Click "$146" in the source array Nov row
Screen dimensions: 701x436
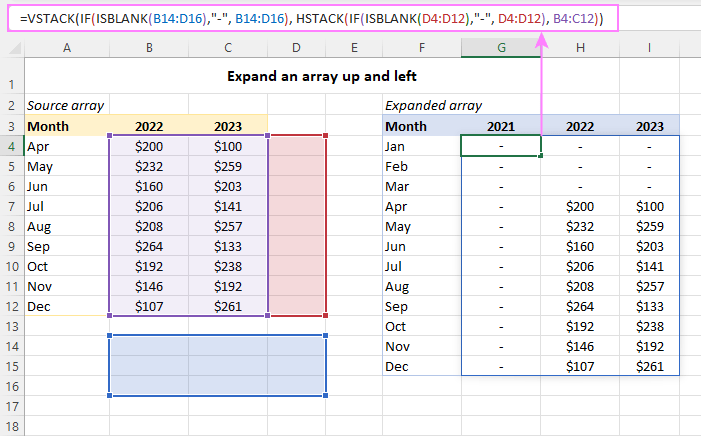tap(149, 286)
